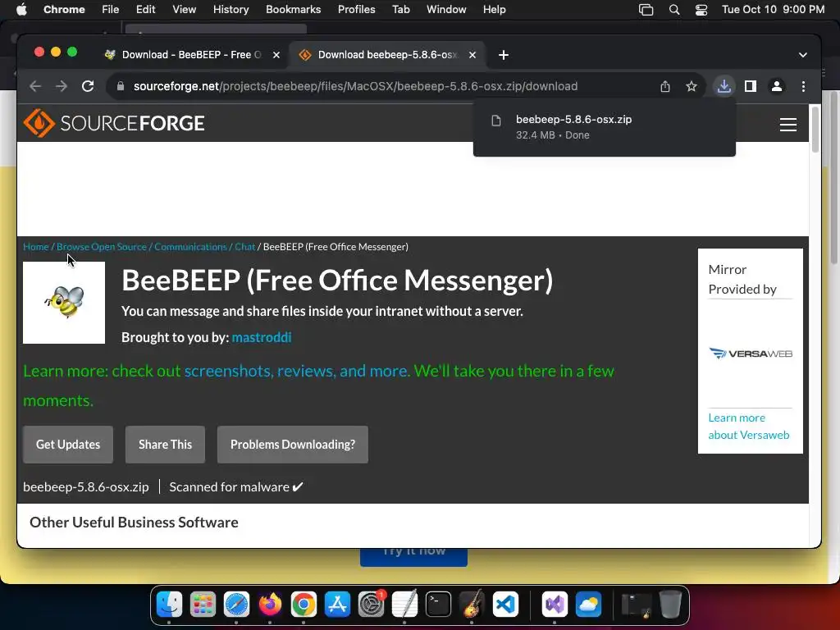Screen dimensions: 840x630
Task: Bookmark this page with the star icon
Action: pos(692,86)
